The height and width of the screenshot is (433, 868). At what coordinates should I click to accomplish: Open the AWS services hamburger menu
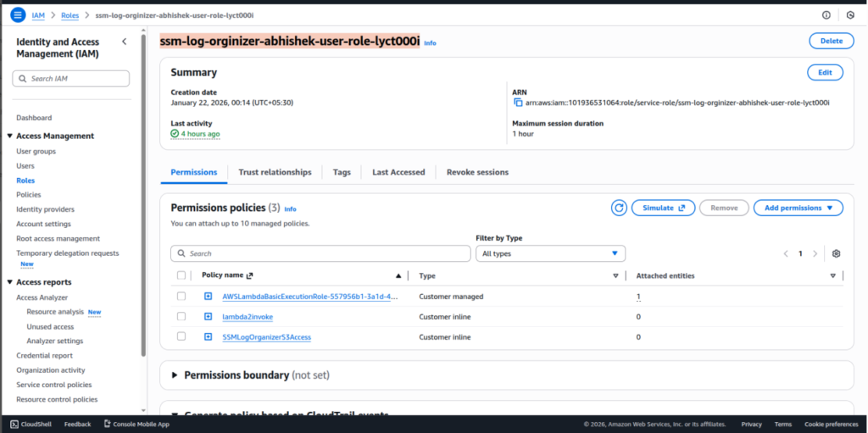[18, 15]
